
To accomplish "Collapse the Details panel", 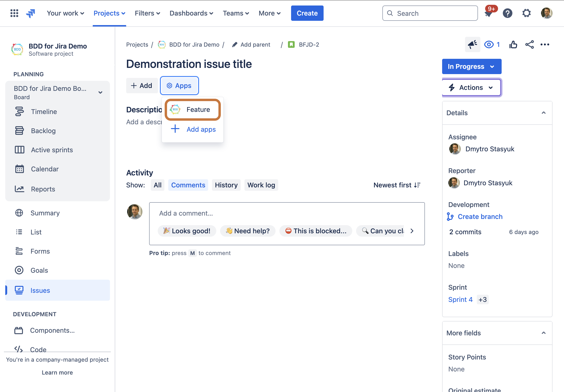I will pos(543,113).
